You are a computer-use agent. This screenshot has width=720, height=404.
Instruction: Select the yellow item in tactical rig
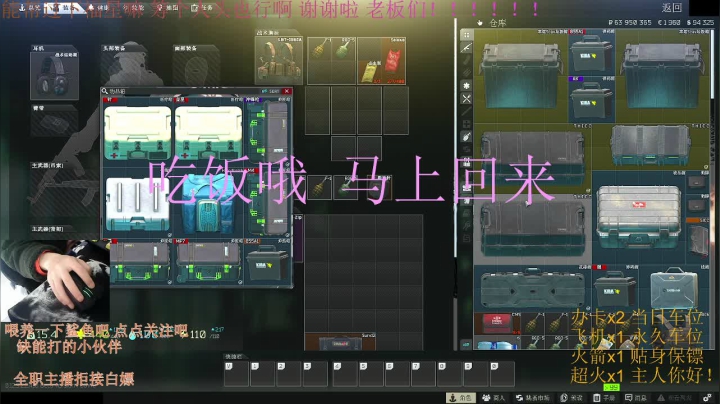click(x=371, y=73)
